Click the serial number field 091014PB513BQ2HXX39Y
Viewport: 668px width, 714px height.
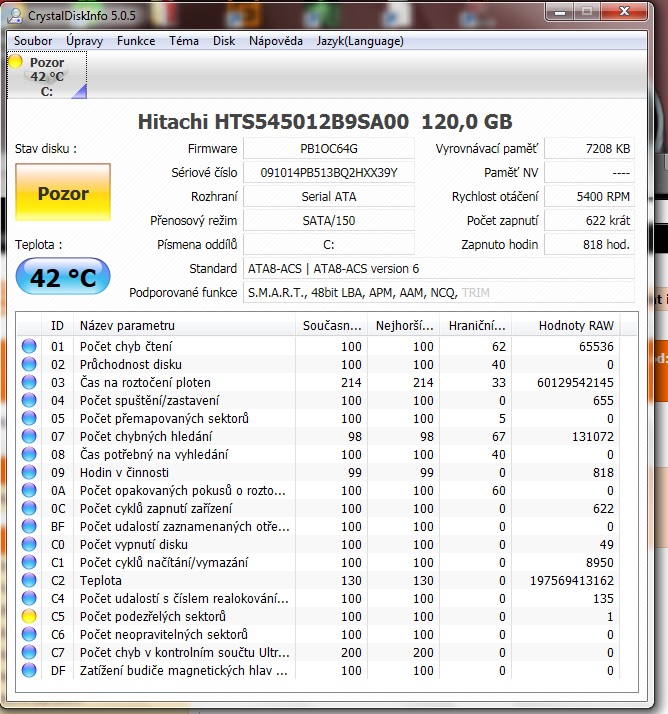point(329,173)
